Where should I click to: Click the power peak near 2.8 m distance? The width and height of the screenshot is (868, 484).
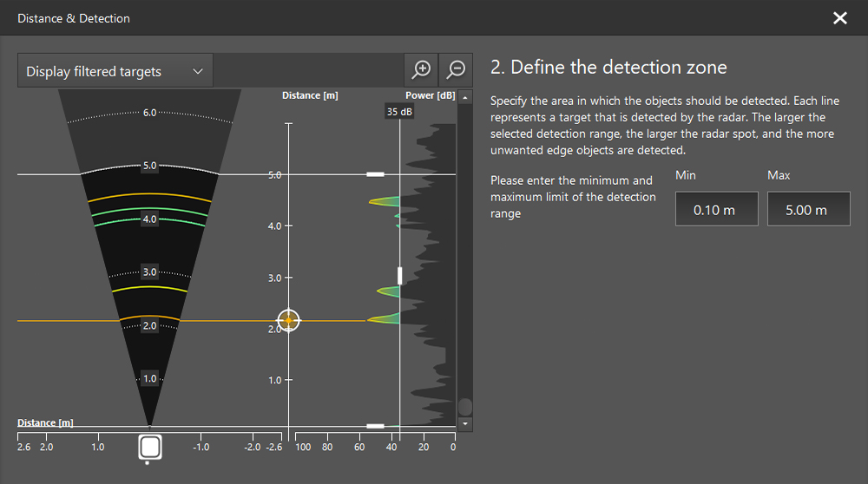point(388,291)
